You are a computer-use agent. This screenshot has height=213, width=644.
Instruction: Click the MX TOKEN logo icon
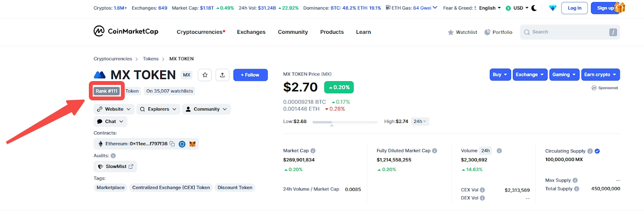(99, 75)
